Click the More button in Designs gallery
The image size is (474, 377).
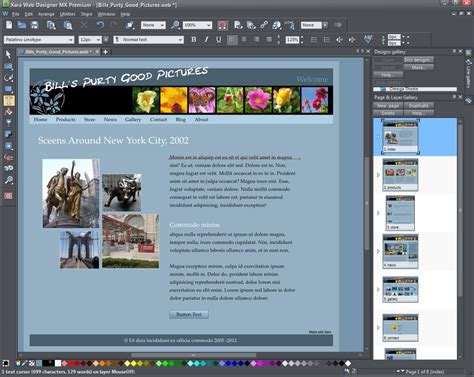(419, 67)
